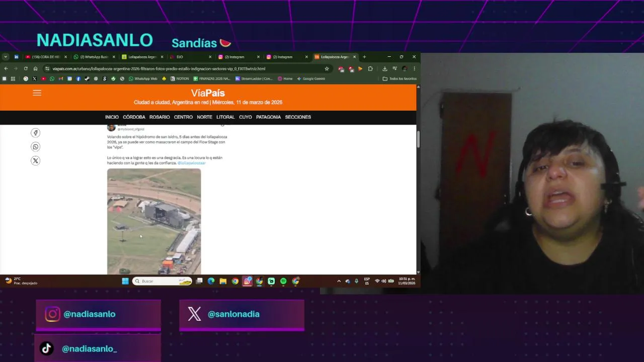Bookmark this page with star icon
Image resolution: width=644 pixels, height=362 pixels.
pyautogui.click(x=327, y=68)
